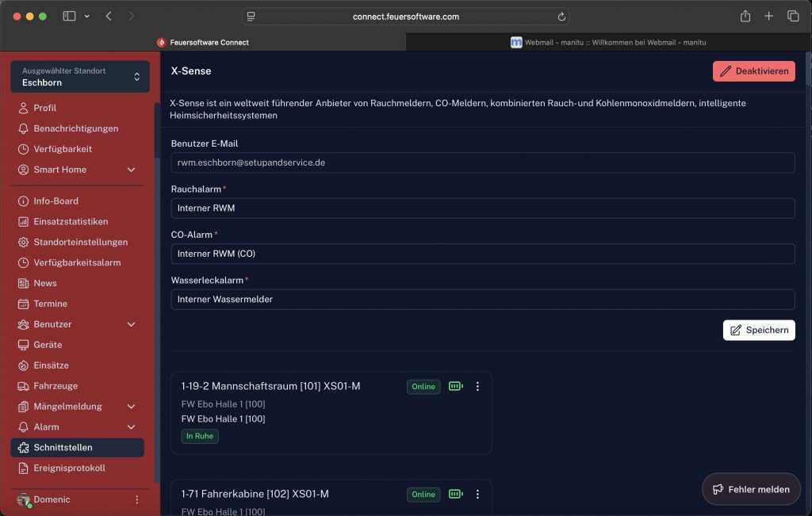Viewport: 812px width, 516px height.
Task: Open Safari tab overview icon
Action: pos(792,17)
